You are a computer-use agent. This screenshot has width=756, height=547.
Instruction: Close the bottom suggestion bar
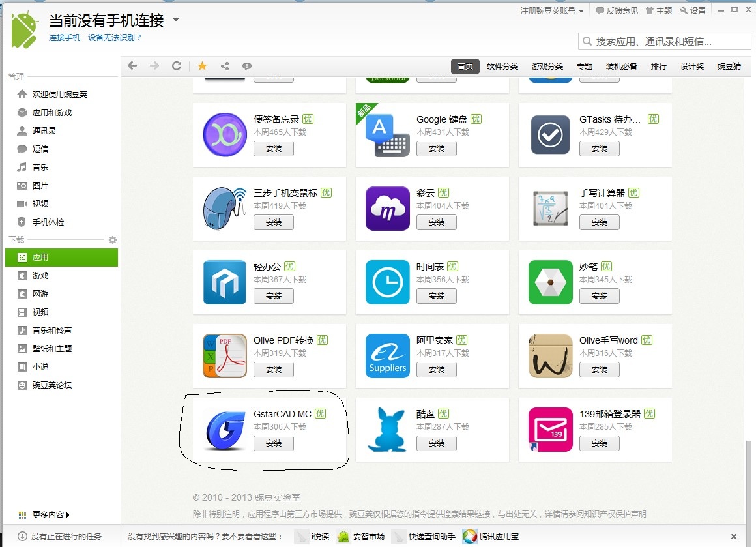click(733, 537)
